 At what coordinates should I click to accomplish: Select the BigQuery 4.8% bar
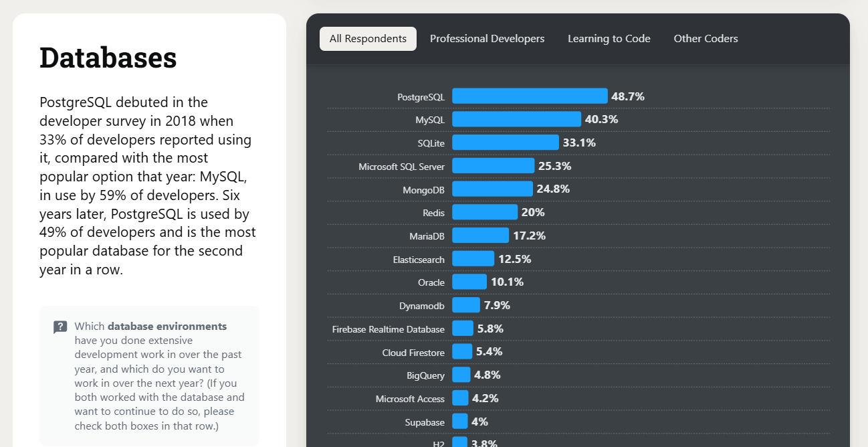click(461, 375)
